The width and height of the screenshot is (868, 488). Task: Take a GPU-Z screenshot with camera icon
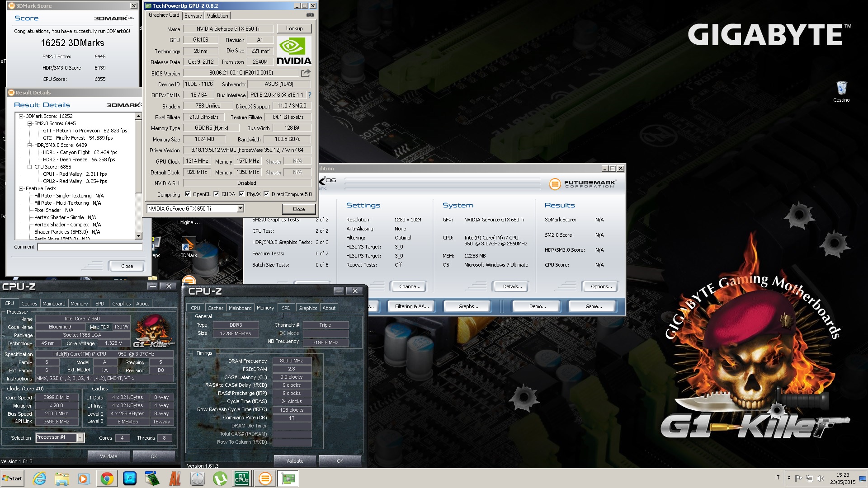310,15
